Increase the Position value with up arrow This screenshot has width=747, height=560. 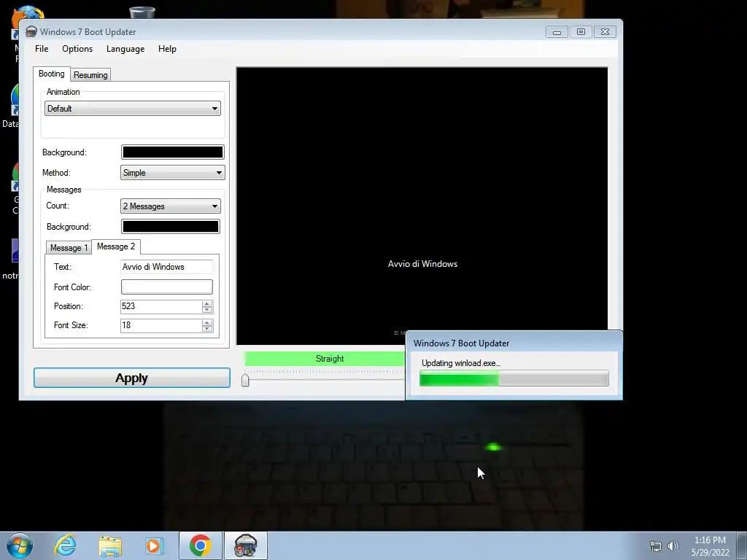206,303
